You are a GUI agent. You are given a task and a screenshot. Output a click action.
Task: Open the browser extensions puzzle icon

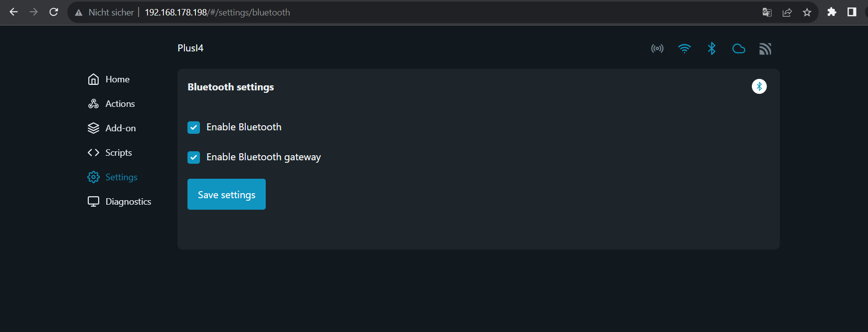[x=832, y=12]
